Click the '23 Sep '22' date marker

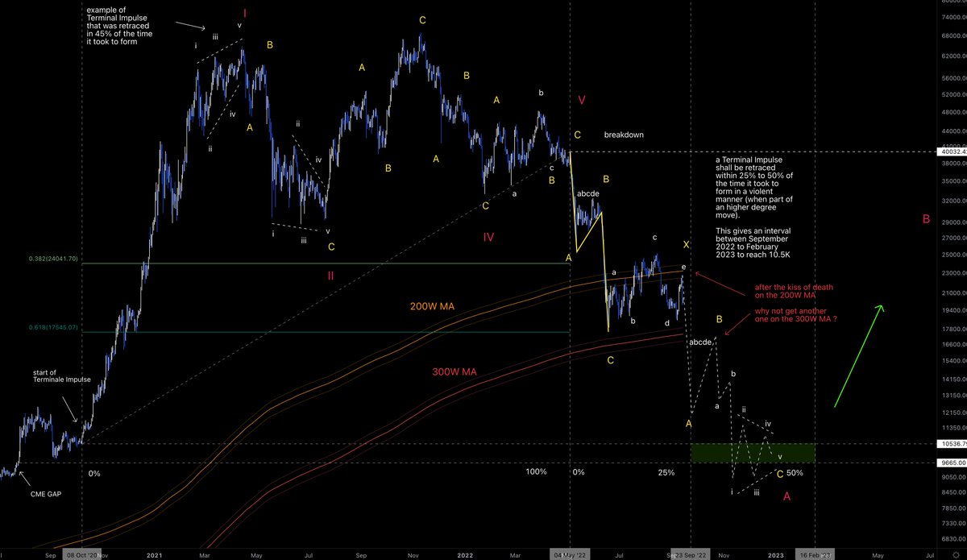691,554
